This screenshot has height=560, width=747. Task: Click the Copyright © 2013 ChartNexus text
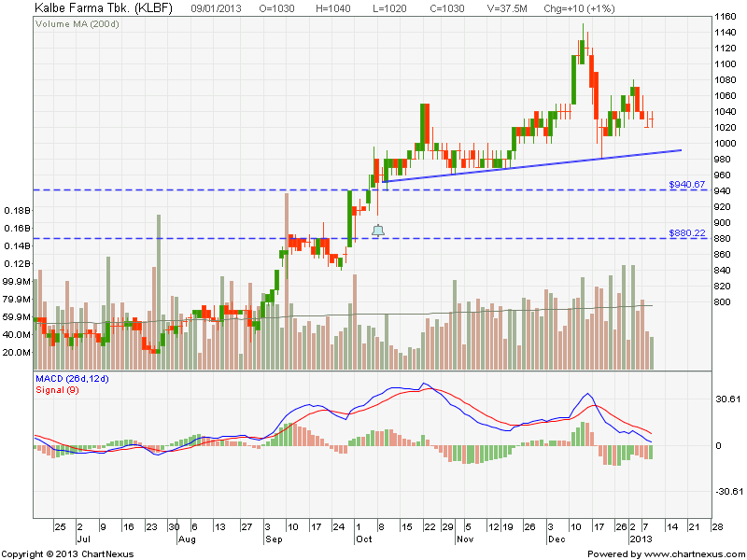point(67,554)
